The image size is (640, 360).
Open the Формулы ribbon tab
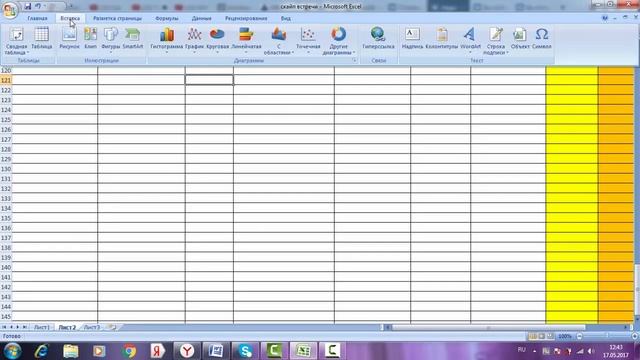point(167,18)
